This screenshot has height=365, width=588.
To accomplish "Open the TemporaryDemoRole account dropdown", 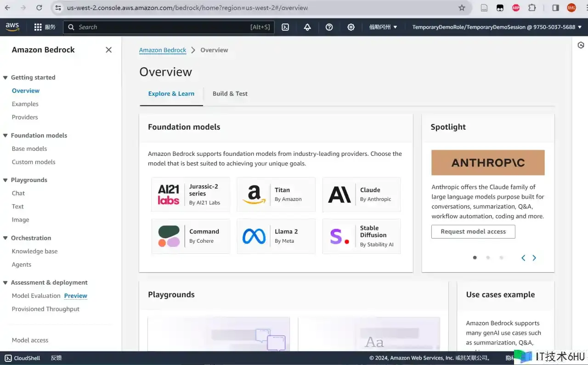I will pos(497,27).
